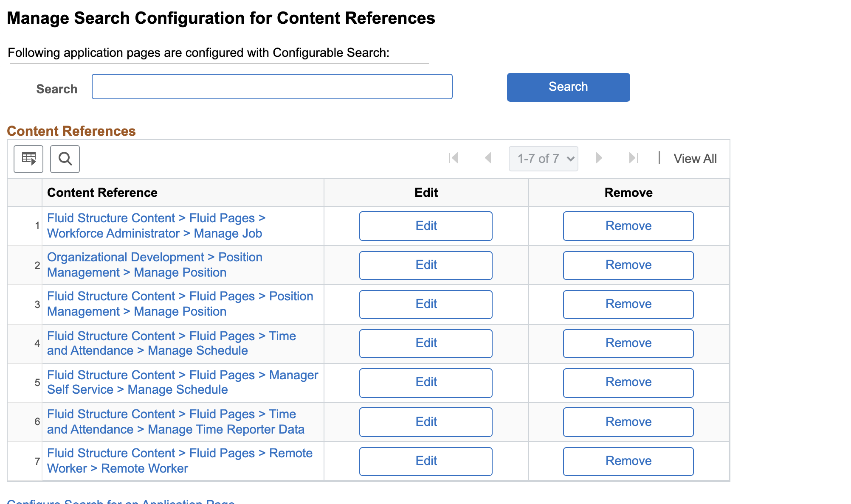This screenshot has height=504, width=851.
Task: Sort by the Content Reference column header
Action: [x=102, y=193]
